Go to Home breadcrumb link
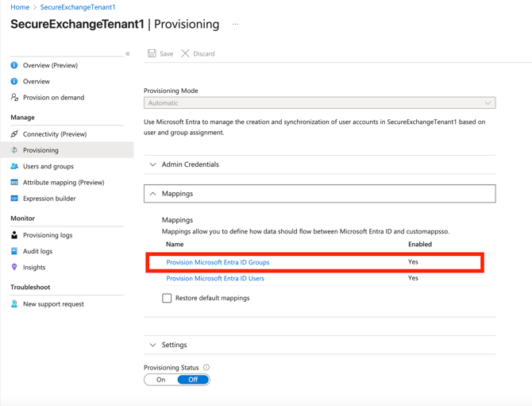This screenshot has height=406, width=532. point(20,7)
